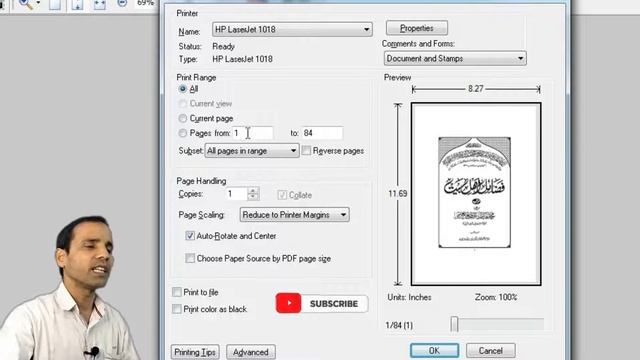This screenshot has height=360, width=640.
Task: Enable Choose Paper Source by PDF page size
Action: tap(190, 258)
